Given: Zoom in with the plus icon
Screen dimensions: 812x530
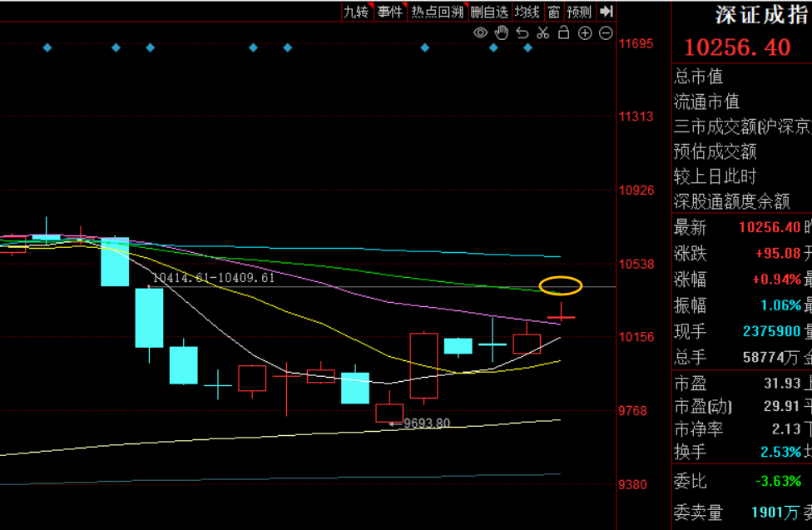Looking at the screenshot, I should [585, 33].
